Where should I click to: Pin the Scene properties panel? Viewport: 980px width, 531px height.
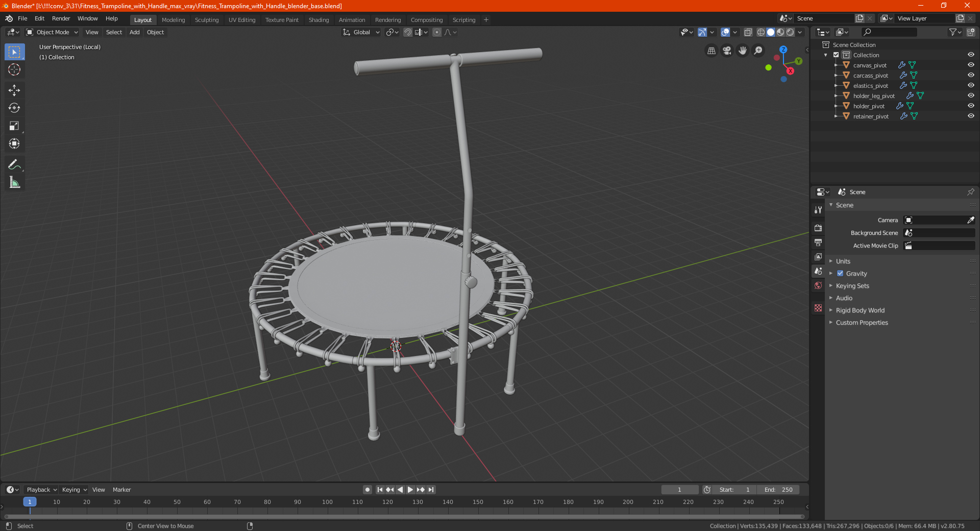point(970,192)
